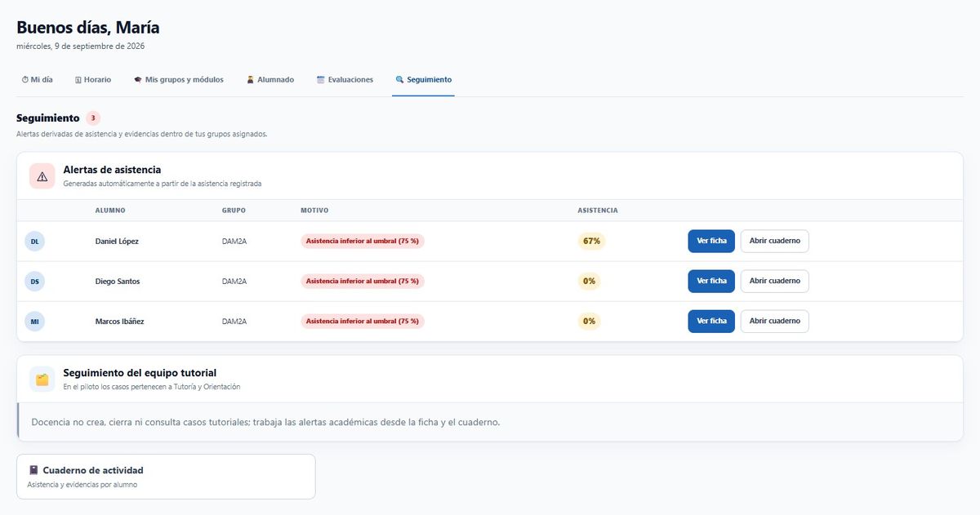Viewport: 980px width, 515px height.
Task: Click the DL avatar for Daniel López
Action: 34,242
